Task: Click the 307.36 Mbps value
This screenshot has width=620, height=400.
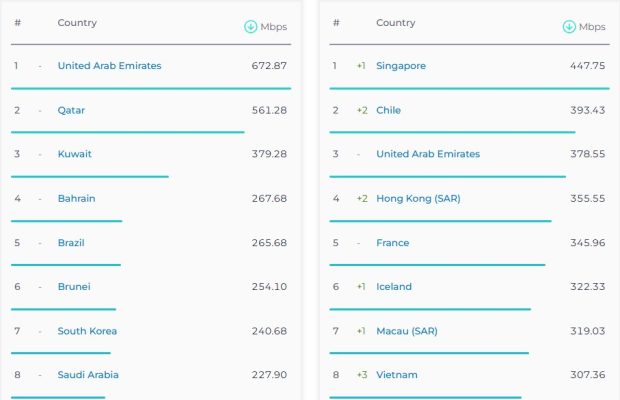Action: tap(588, 375)
